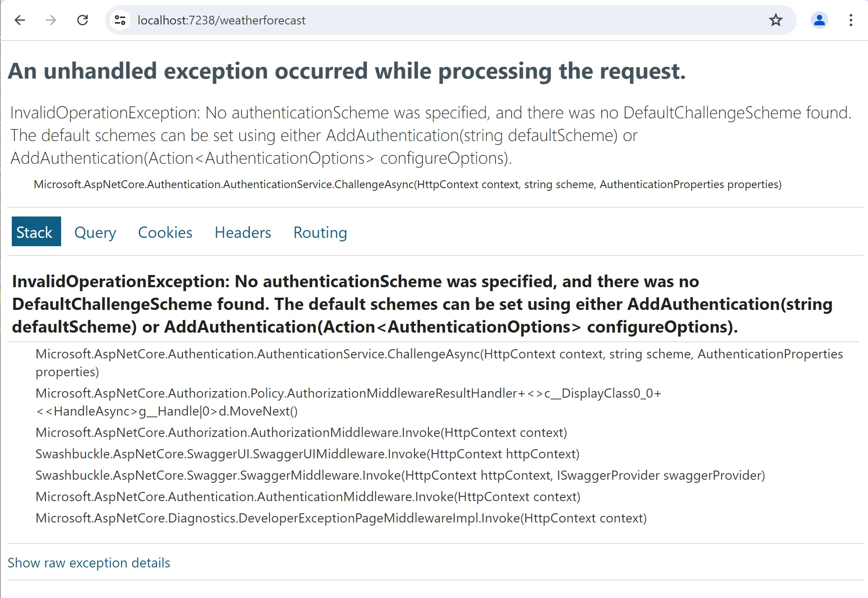Image resolution: width=868 pixels, height=598 pixels.
Task: Open the Headers tab
Action: tap(243, 233)
